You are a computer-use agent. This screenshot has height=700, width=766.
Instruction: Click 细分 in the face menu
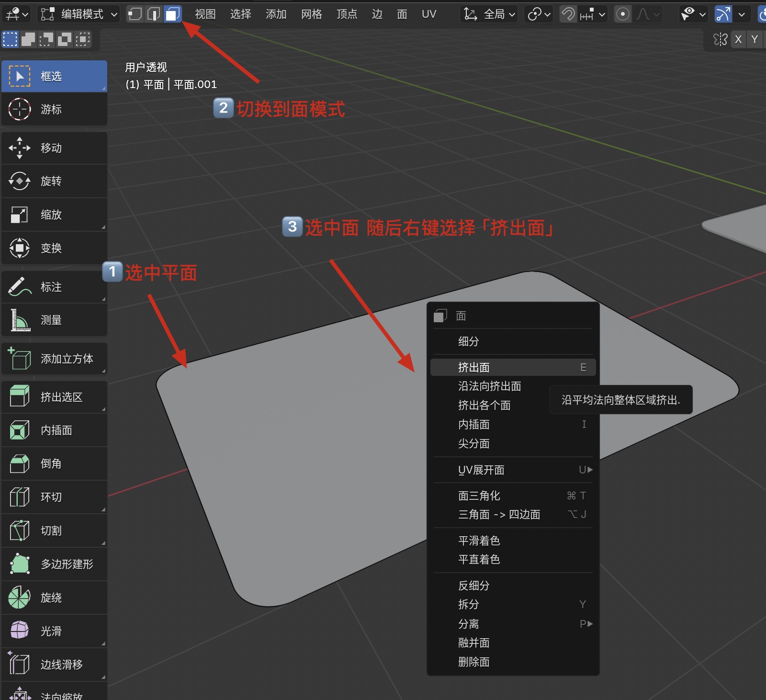point(469,341)
